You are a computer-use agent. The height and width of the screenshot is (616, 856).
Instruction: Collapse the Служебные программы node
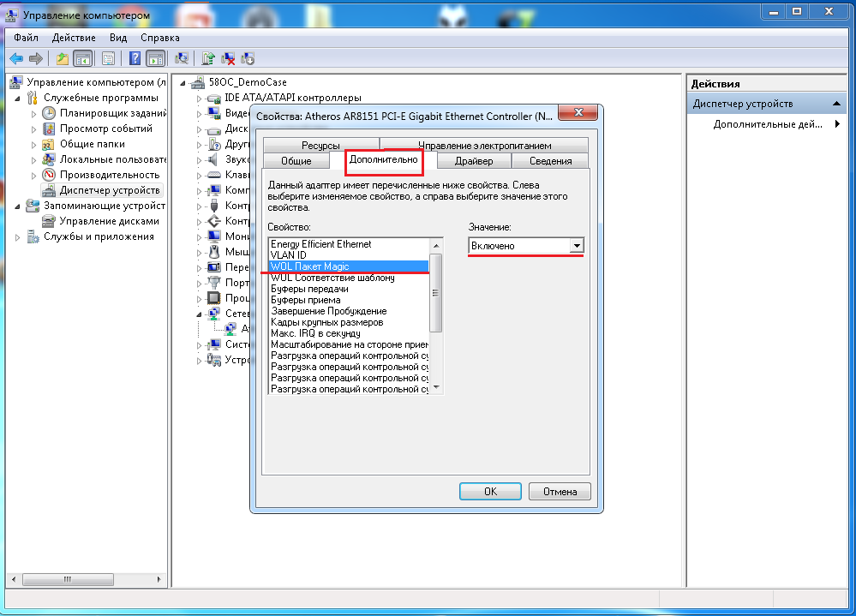pos(17,99)
